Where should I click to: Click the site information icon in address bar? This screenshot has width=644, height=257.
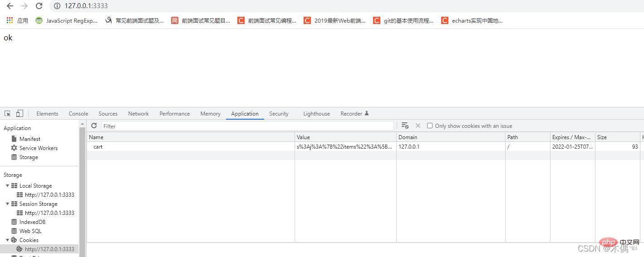[x=57, y=6]
